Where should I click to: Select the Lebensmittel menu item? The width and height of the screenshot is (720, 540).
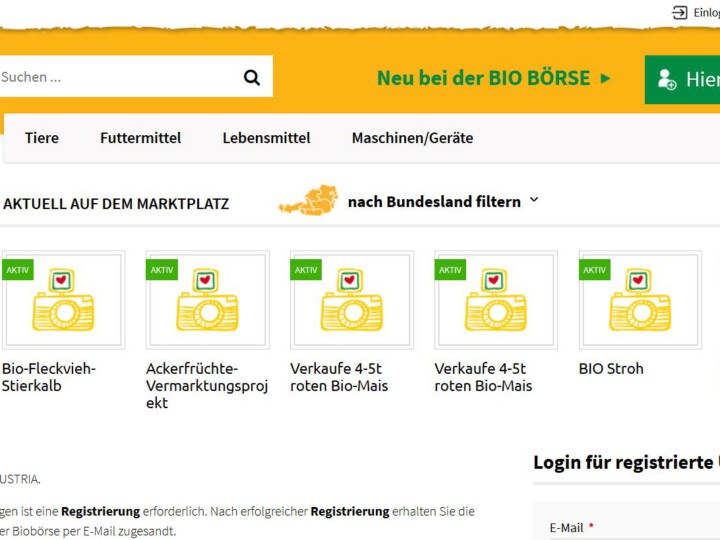266,138
